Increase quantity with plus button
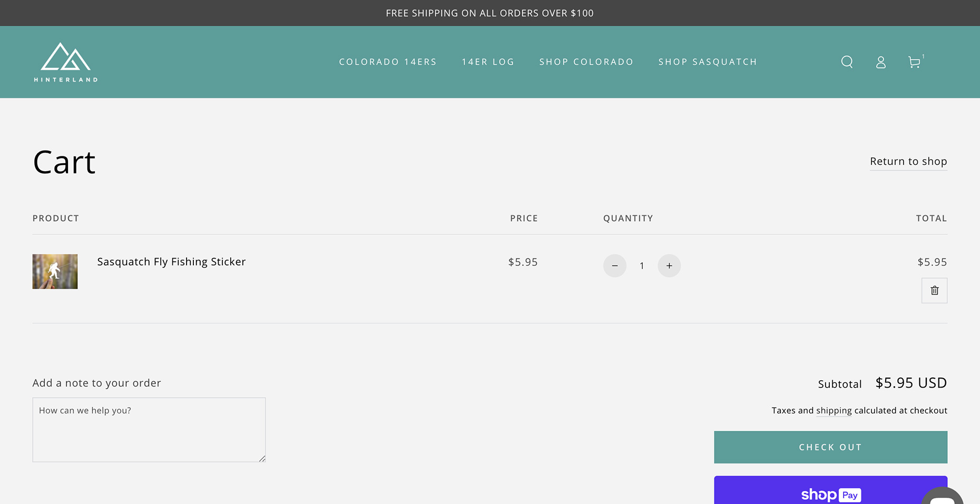 pos(669,265)
